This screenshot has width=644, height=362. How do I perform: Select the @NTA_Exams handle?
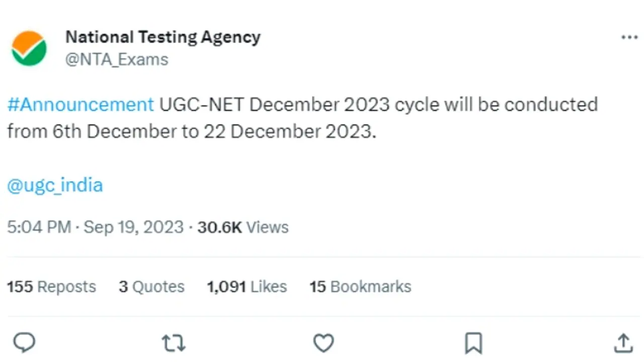pyautogui.click(x=117, y=59)
